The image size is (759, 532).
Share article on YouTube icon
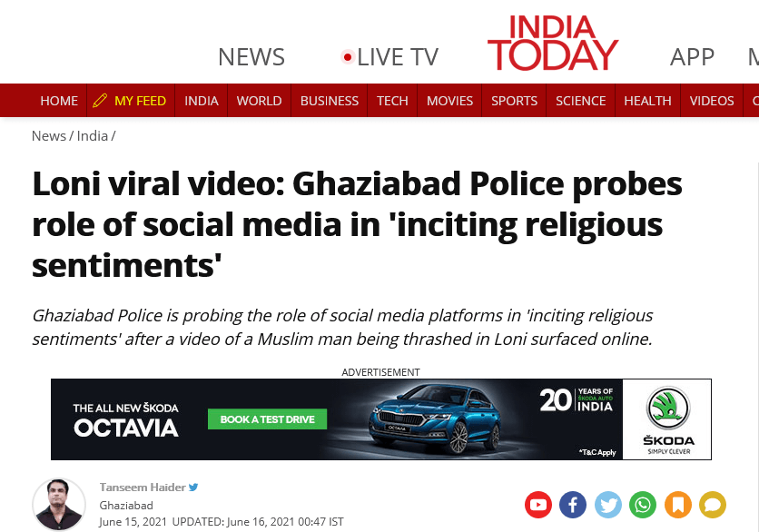(x=537, y=505)
